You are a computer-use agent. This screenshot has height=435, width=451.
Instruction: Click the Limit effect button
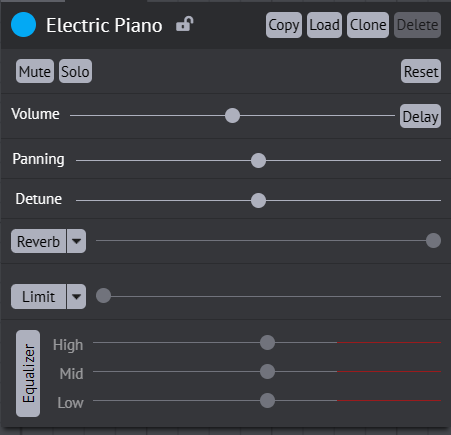(38, 297)
